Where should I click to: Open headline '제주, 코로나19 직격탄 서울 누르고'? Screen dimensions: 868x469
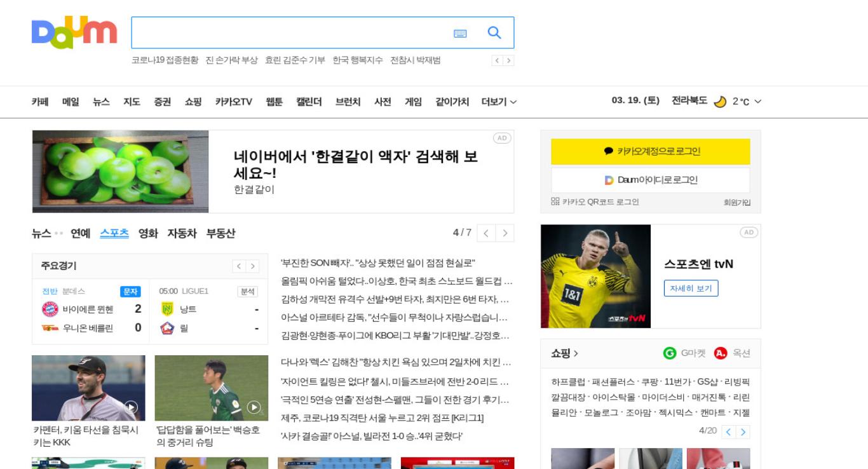click(382, 418)
